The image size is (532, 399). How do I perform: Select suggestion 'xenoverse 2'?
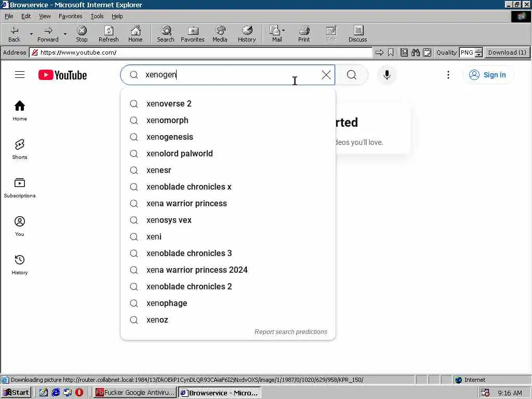pos(228,103)
